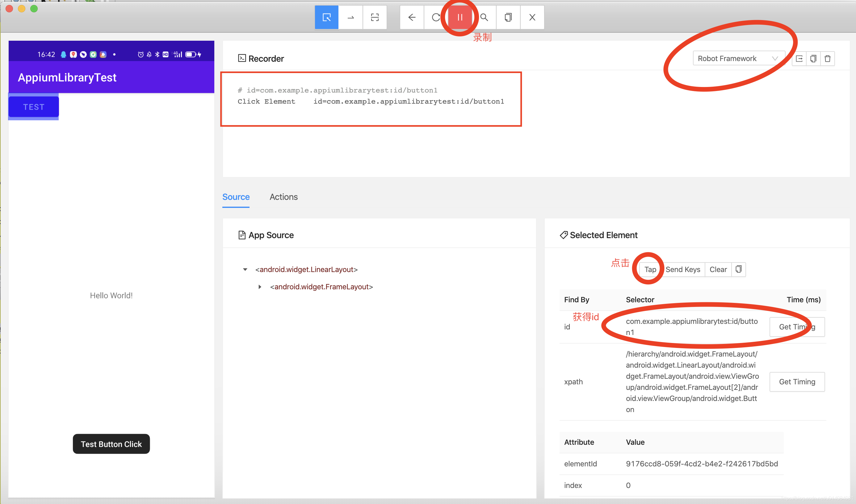Click Send Keys for selected element
Screen dimensions: 856x504
(x=683, y=270)
